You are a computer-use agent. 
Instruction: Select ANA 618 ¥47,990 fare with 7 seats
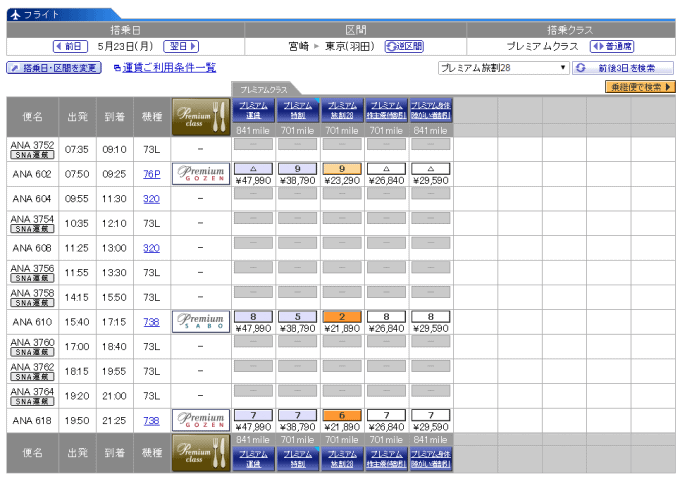pos(253,415)
